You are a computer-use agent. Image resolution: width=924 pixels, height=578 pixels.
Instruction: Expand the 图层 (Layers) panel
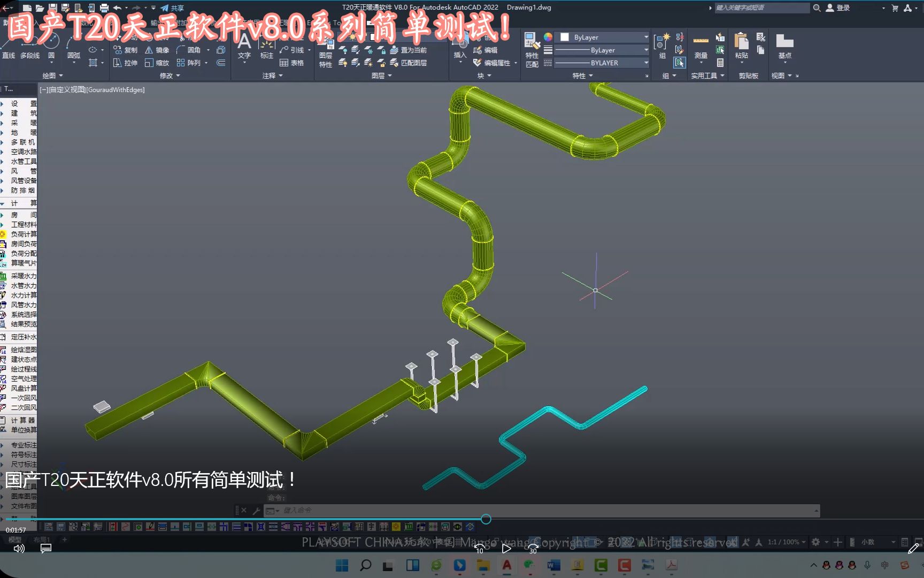coord(382,75)
